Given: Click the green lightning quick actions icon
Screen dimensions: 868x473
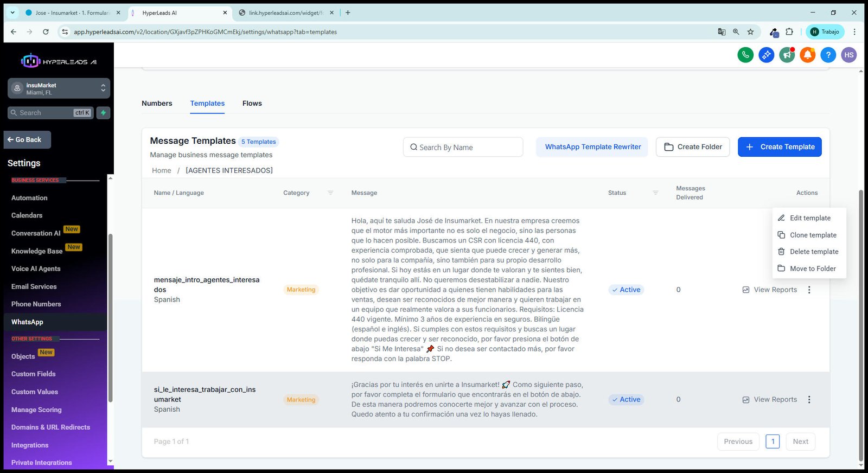Looking at the screenshot, I should click(103, 113).
